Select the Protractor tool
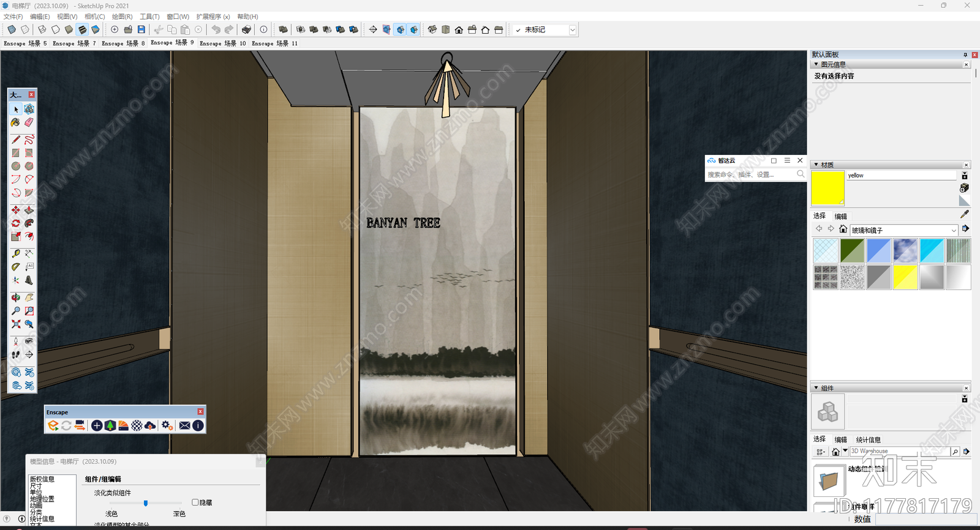Viewport: 980px width, 530px height. point(16,266)
